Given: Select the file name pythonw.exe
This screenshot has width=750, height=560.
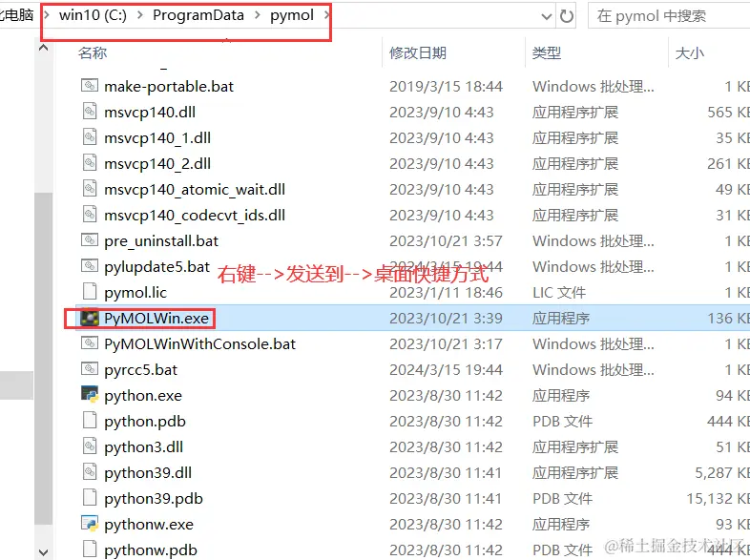Looking at the screenshot, I should [149, 525].
